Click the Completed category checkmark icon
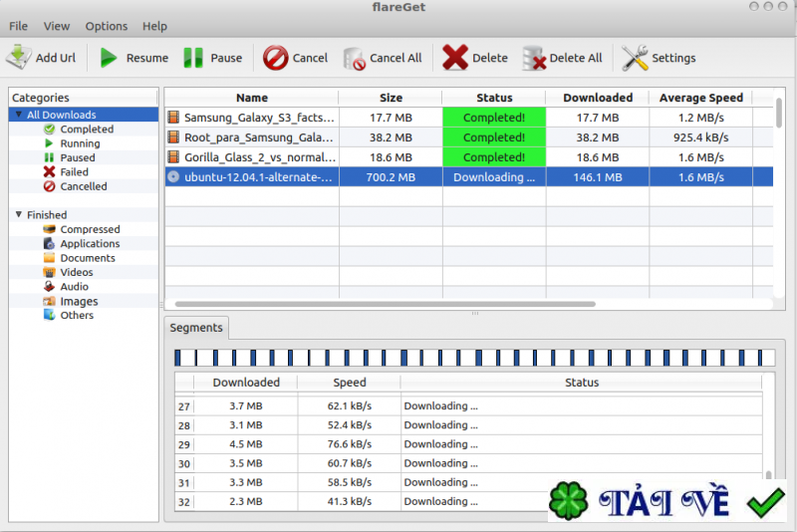Image resolution: width=797 pixels, height=532 pixels. point(49,130)
